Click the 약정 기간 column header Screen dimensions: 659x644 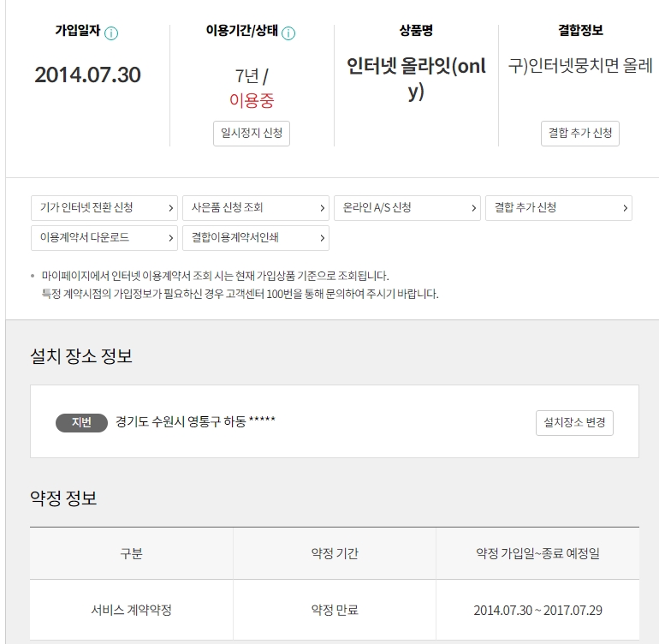pyautogui.click(x=335, y=553)
